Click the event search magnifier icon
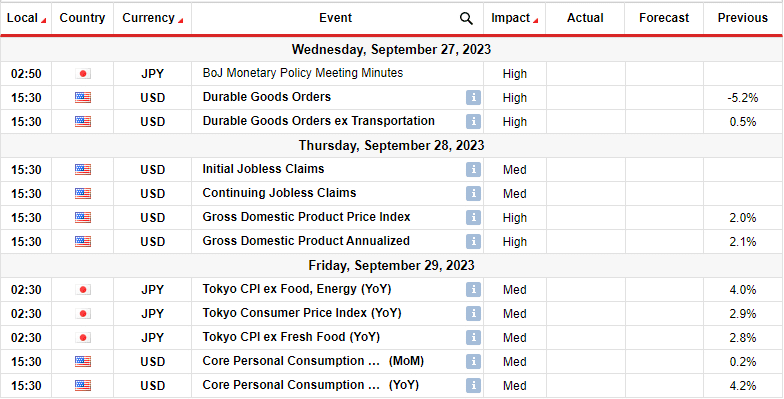 pyautogui.click(x=466, y=18)
